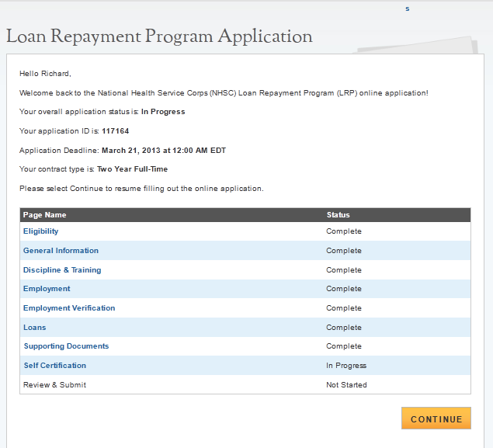This screenshot has width=493, height=448.
Task: Open the Employment page link
Action: 47,289
